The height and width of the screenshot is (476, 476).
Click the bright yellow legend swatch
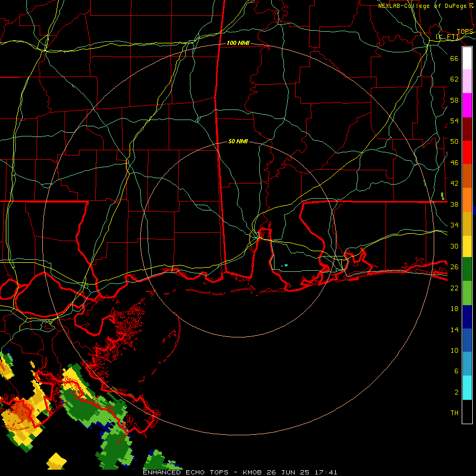tap(467, 246)
